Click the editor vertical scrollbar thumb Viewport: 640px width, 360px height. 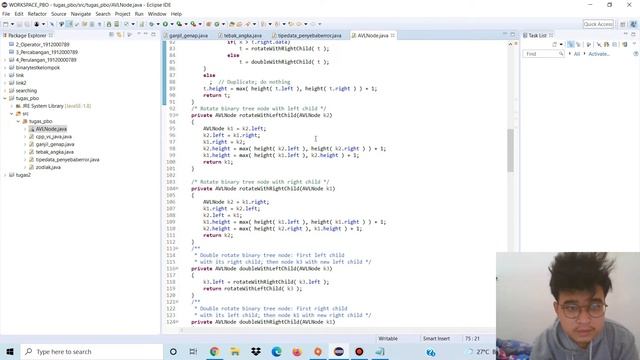tap(510, 150)
